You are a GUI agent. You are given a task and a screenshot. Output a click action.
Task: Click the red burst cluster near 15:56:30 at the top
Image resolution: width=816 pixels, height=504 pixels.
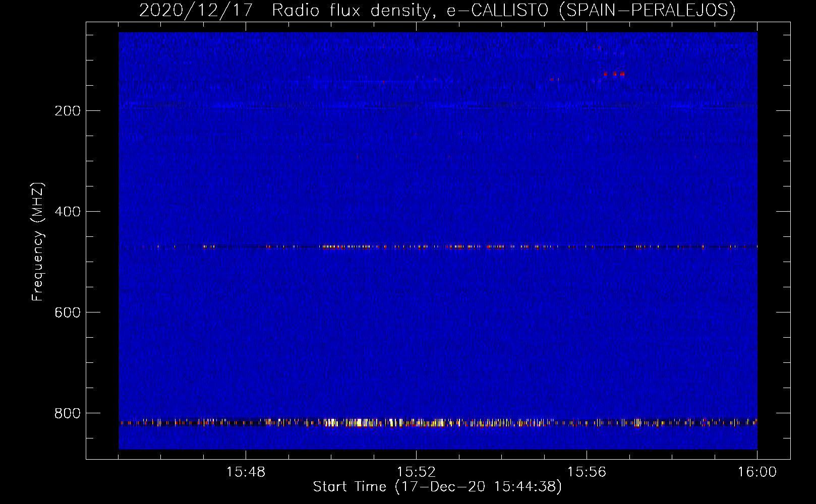614,74
